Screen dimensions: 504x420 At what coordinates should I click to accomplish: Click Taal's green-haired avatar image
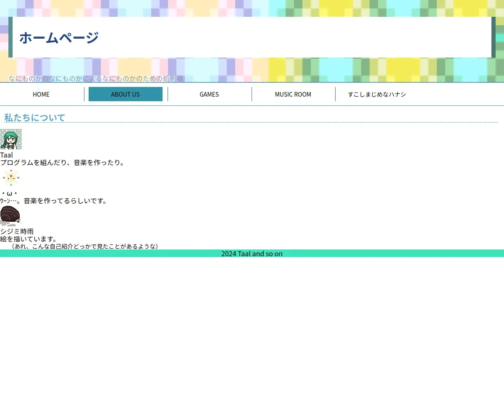11,139
